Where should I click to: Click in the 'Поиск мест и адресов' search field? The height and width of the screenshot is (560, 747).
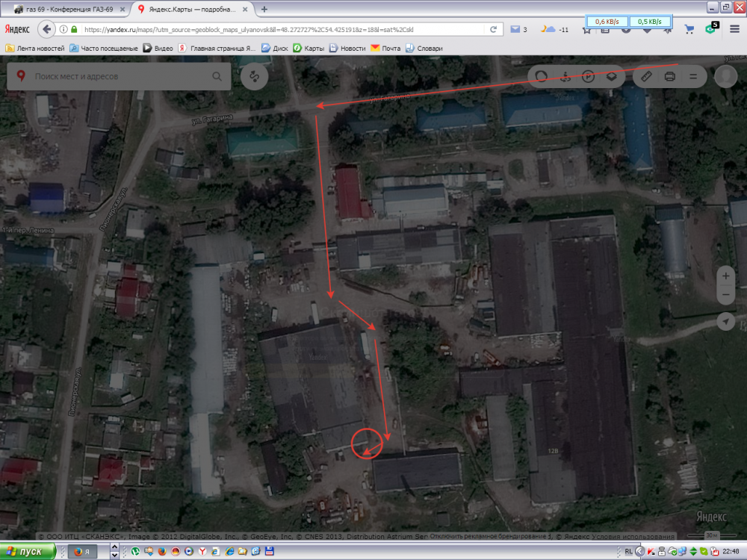(x=120, y=76)
